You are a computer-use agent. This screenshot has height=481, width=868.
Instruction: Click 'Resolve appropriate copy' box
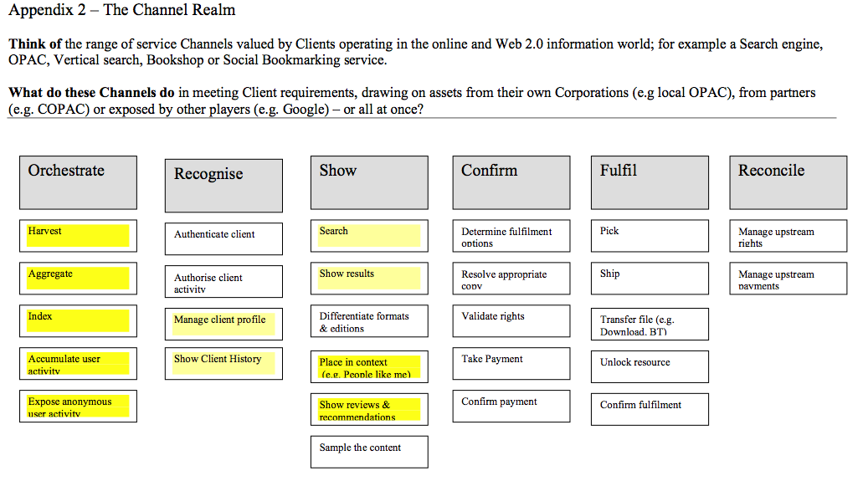pyautogui.click(x=511, y=279)
